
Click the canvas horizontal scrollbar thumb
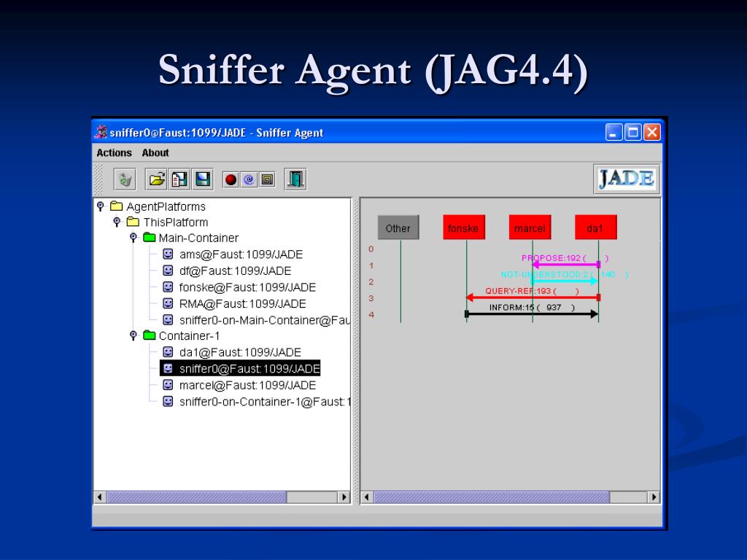coord(491,497)
